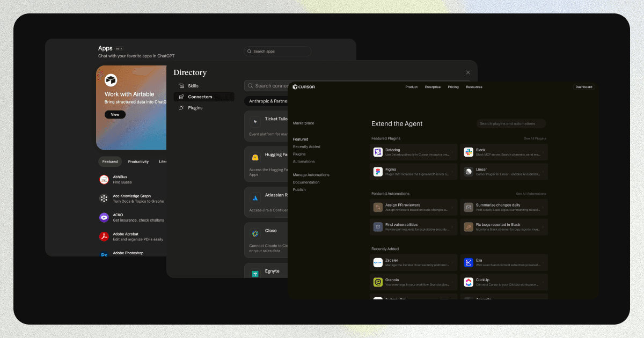Open the Slack plugin icon
644x338 pixels.
click(469, 152)
